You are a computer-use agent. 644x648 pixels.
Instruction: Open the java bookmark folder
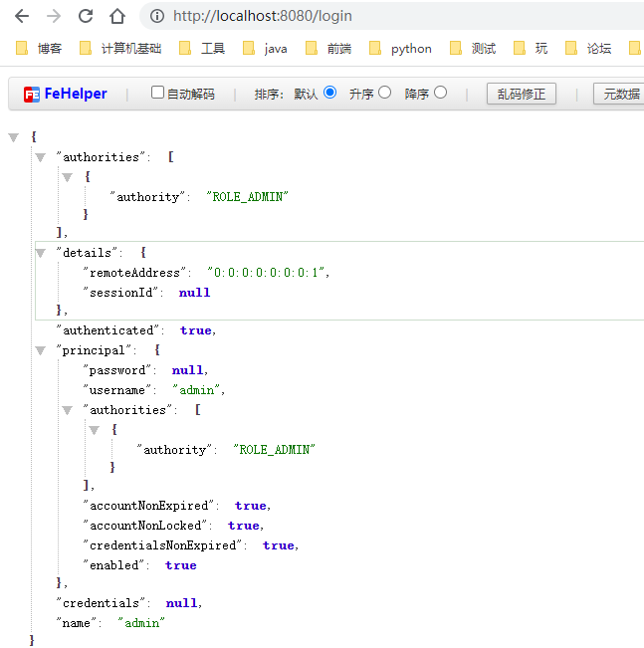pos(266,49)
